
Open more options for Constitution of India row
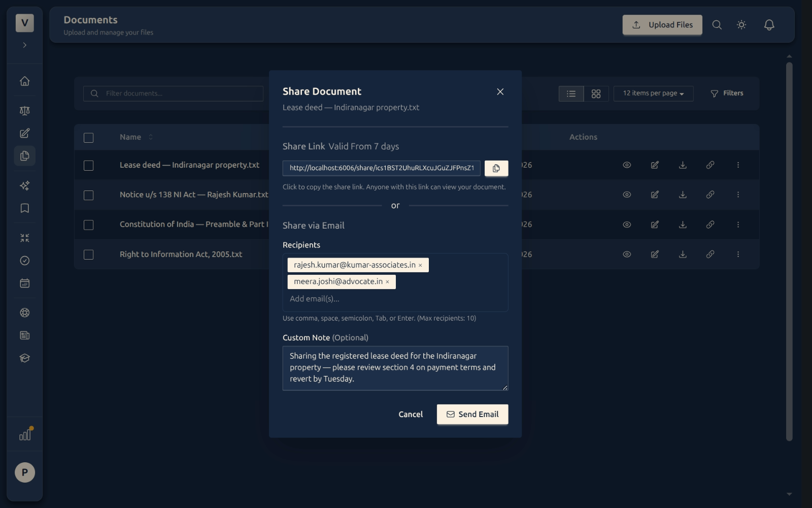738,225
